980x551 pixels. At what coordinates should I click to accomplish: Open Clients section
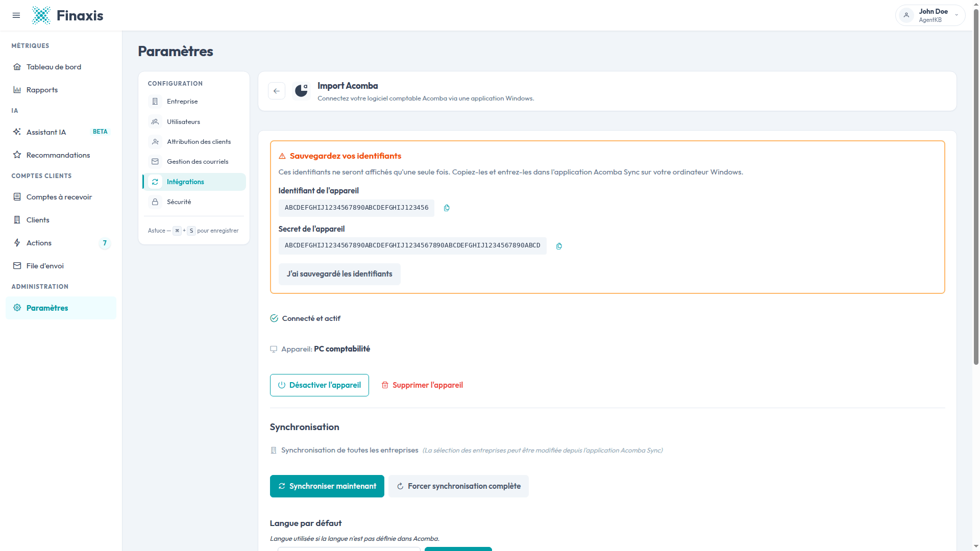tap(61, 220)
